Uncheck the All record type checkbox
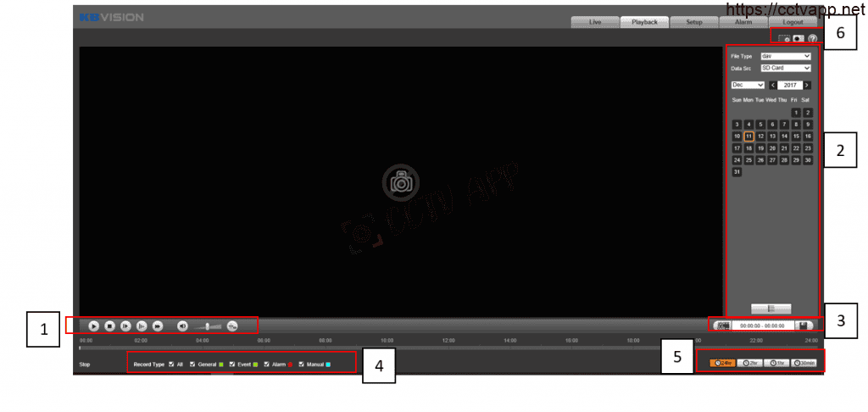 click(x=171, y=365)
